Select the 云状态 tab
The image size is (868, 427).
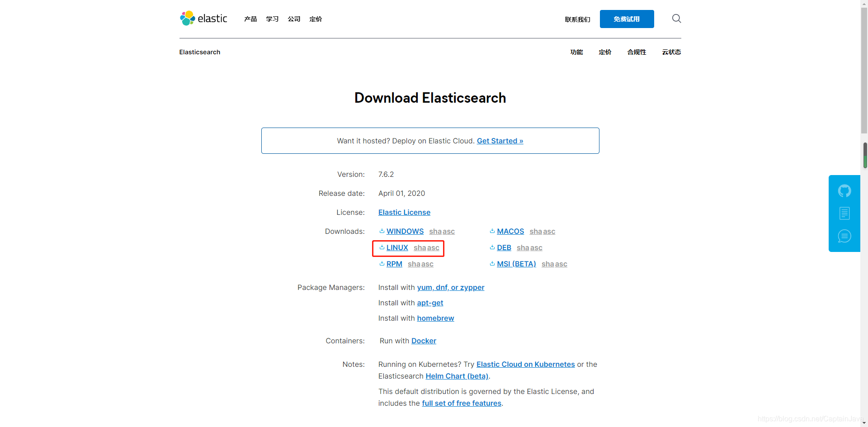coord(671,52)
